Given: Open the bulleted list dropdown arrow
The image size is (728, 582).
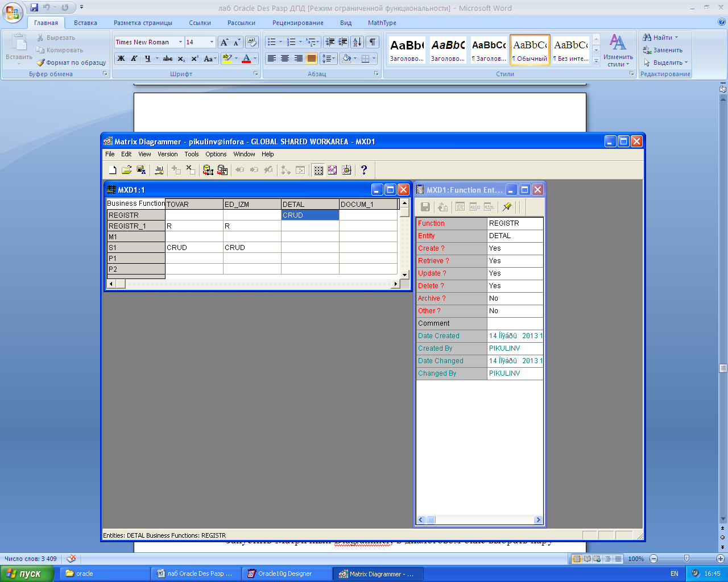Looking at the screenshot, I should pyautogui.click(x=280, y=42).
